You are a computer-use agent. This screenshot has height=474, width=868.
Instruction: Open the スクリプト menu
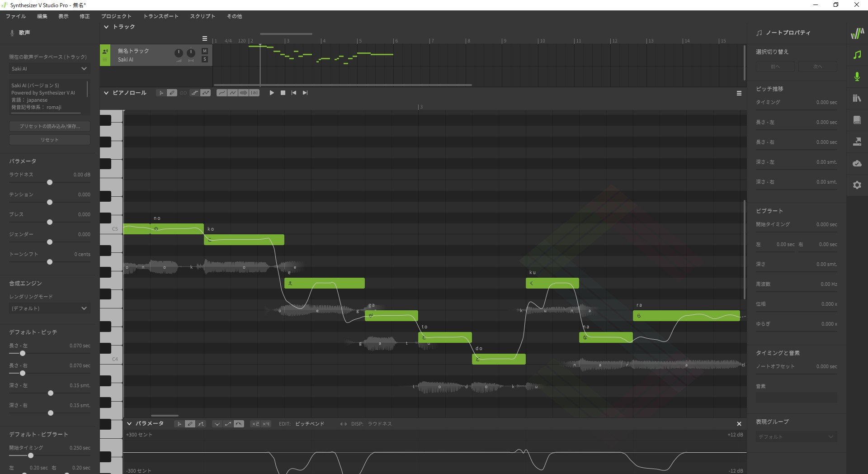[203, 16]
